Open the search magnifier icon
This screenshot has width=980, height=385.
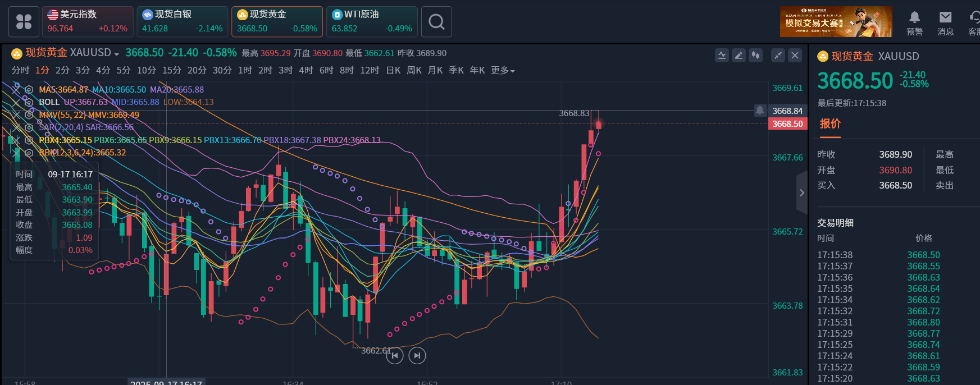(436, 22)
